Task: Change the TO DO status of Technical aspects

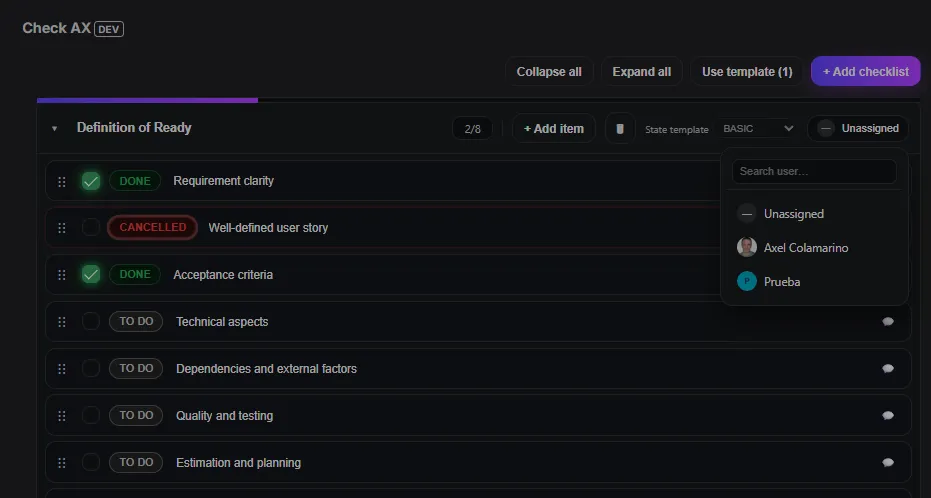Action: 136,321
